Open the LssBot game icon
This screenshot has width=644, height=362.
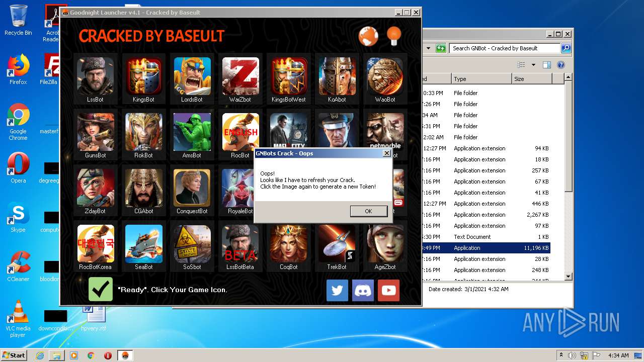[95, 76]
